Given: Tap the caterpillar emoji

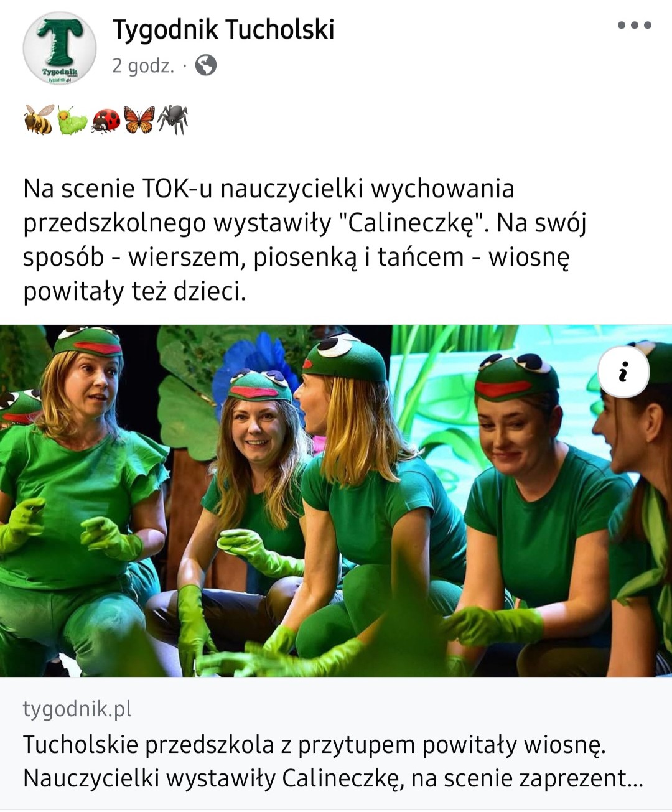Looking at the screenshot, I should pos(72,120).
